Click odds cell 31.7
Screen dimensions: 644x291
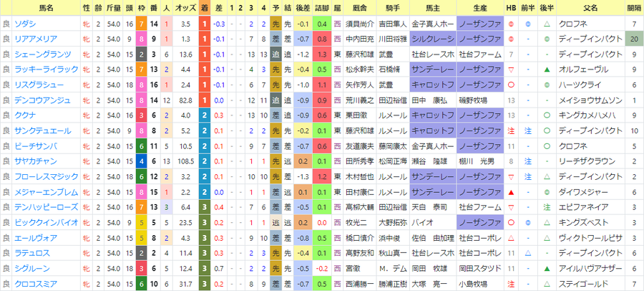pyautogui.click(x=185, y=284)
